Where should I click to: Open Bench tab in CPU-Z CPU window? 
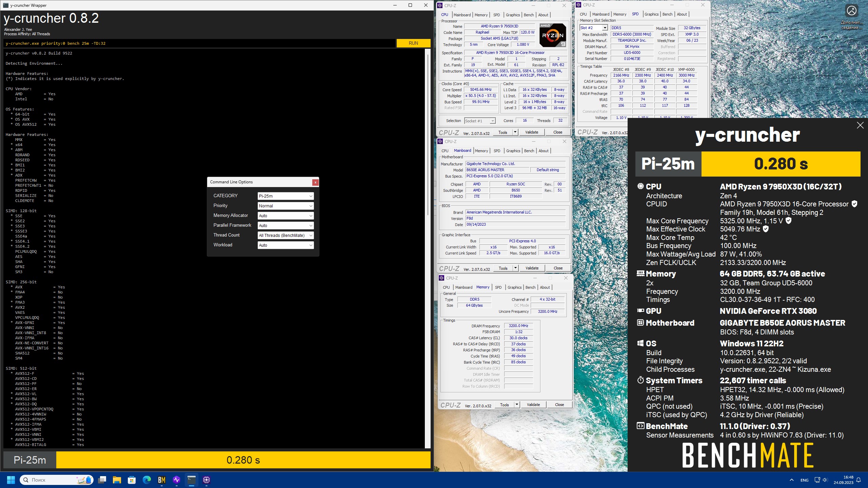pos(529,15)
